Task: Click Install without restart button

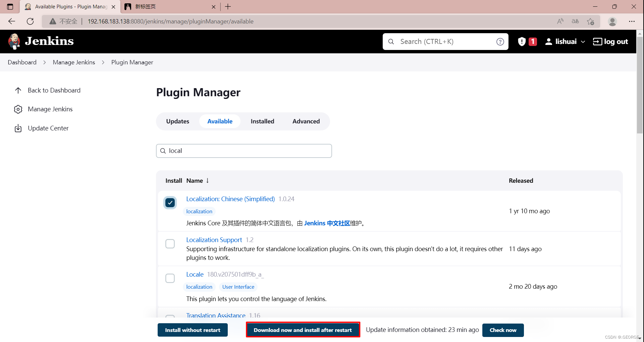Action: 193,330
